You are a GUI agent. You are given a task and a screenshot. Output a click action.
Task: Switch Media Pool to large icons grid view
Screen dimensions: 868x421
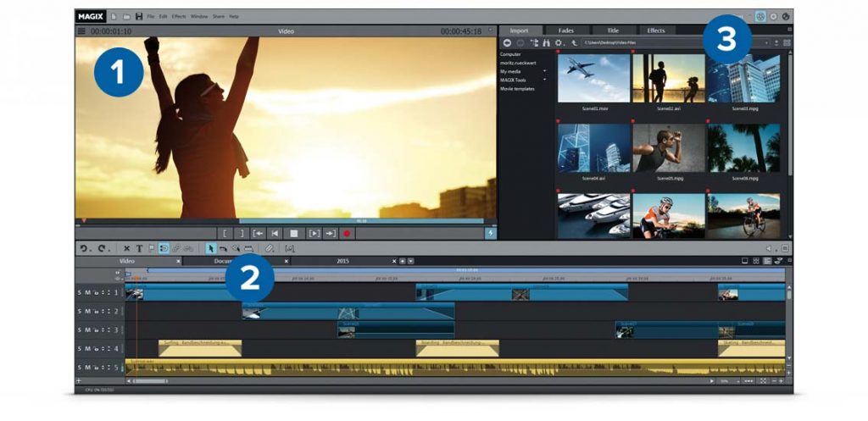(x=787, y=42)
